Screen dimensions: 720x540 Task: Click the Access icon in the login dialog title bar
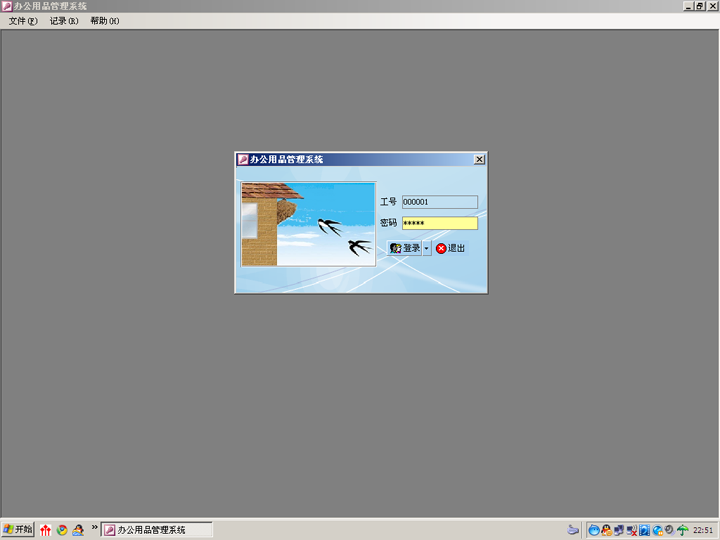(243, 159)
